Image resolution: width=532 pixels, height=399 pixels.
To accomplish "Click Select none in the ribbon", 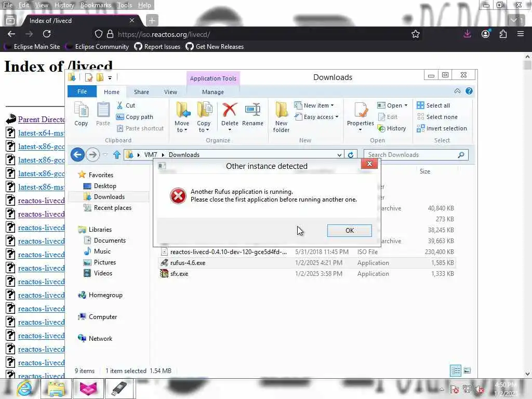I will pos(437,117).
